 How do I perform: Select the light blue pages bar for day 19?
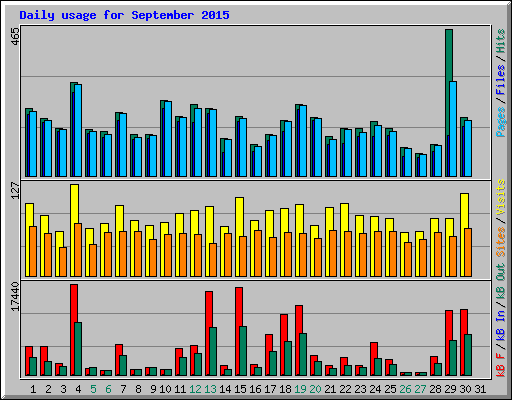[303, 141]
